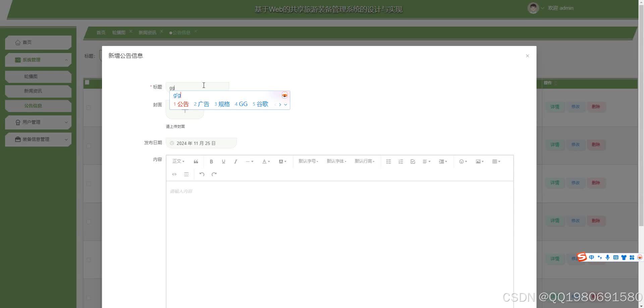Choose IME candidate 规格
The width and height of the screenshot is (644, 308).
point(222,104)
